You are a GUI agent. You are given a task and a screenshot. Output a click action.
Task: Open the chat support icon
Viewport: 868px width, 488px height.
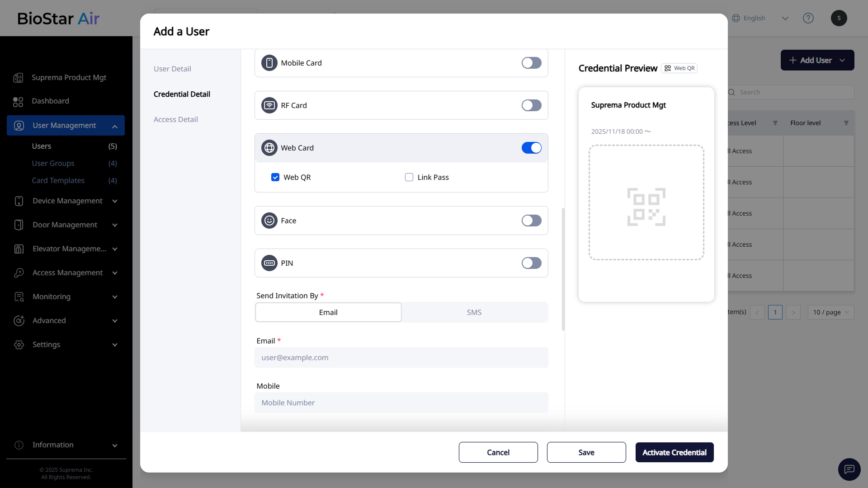pyautogui.click(x=849, y=469)
